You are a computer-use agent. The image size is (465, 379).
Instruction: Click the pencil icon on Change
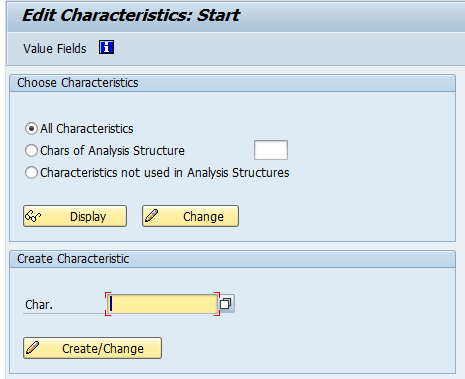pos(151,216)
